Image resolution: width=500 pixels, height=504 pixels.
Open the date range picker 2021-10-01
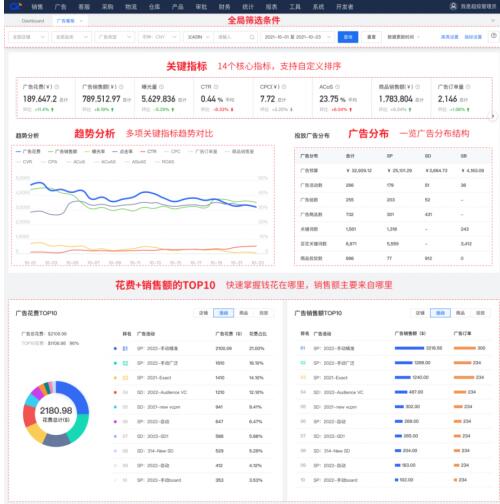297,37
